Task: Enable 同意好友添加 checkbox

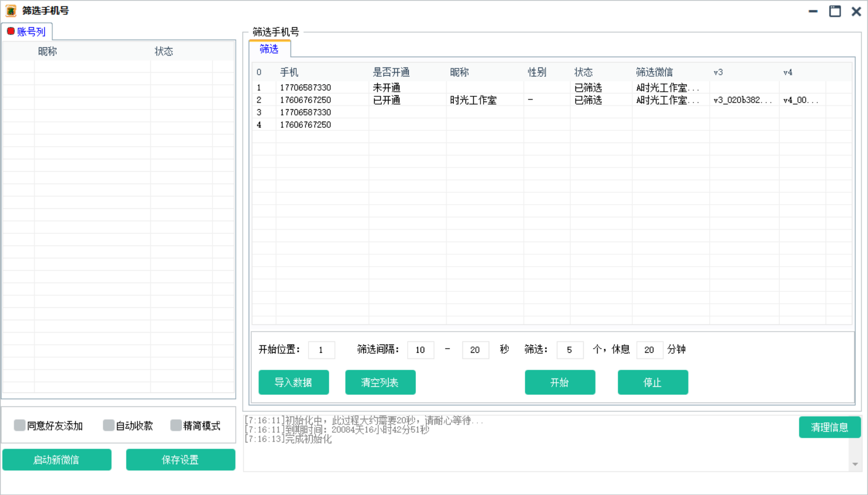Action: pyautogui.click(x=20, y=425)
